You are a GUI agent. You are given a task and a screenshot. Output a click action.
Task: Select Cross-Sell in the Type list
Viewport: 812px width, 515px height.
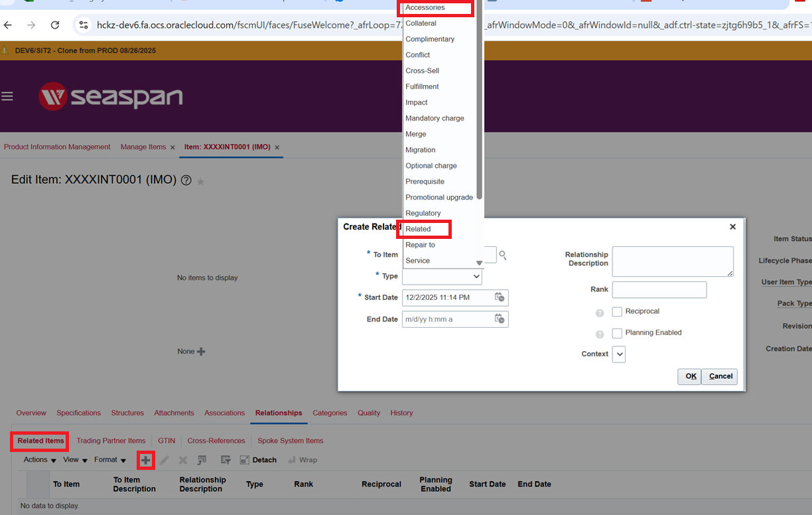point(422,71)
